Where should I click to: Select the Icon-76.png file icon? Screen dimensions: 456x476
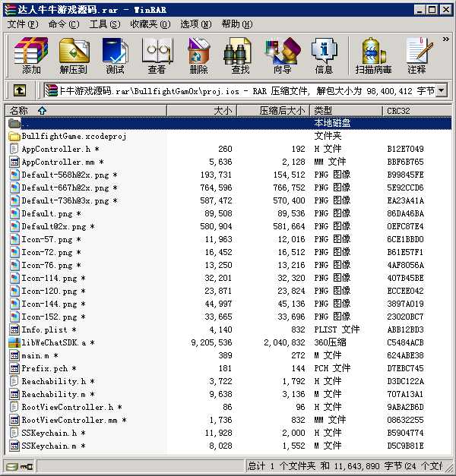tap(14, 265)
